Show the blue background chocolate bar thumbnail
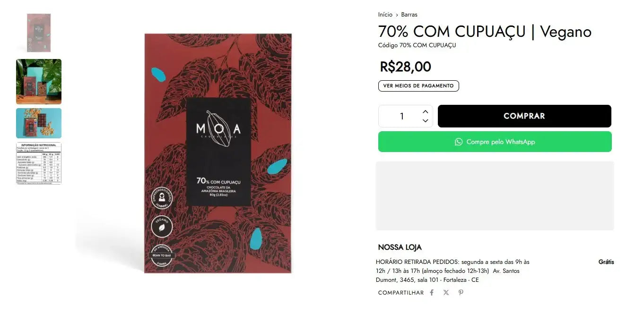 click(x=39, y=123)
